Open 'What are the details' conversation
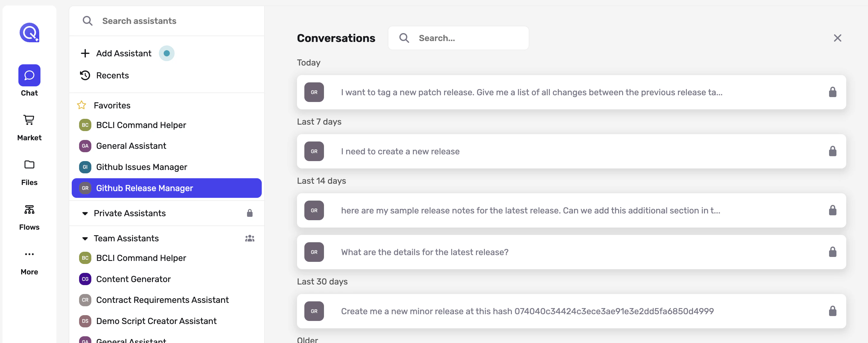The height and width of the screenshot is (343, 868). point(424,252)
